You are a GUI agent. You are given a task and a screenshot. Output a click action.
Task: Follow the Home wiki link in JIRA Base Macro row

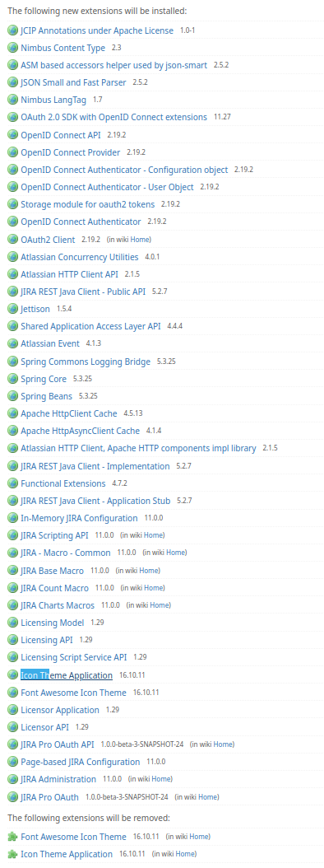(x=150, y=571)
